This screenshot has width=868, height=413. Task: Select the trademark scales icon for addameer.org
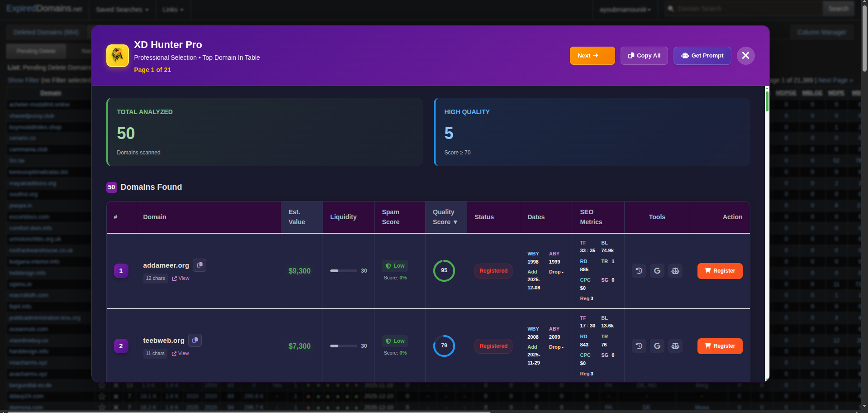point(675,270)
